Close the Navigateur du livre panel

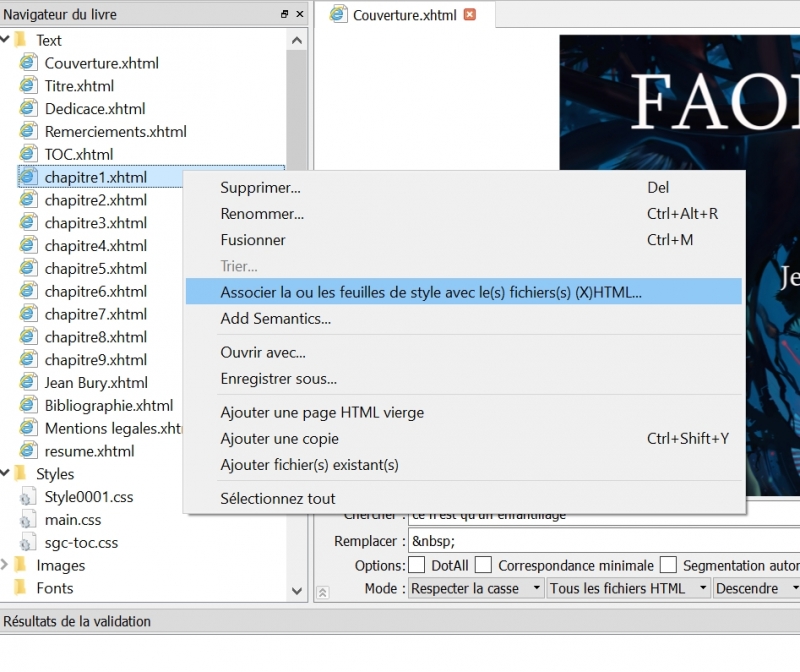coord(301,13)
